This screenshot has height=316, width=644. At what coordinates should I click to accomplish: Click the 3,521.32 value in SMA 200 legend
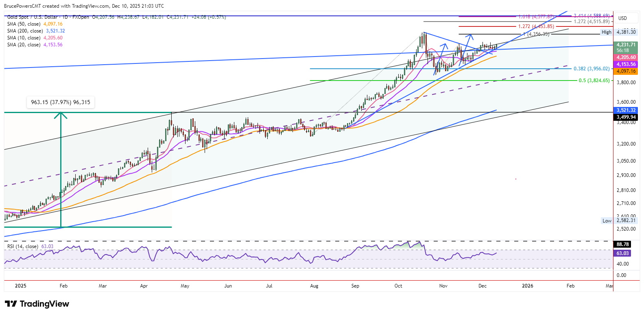coord(56,31)
